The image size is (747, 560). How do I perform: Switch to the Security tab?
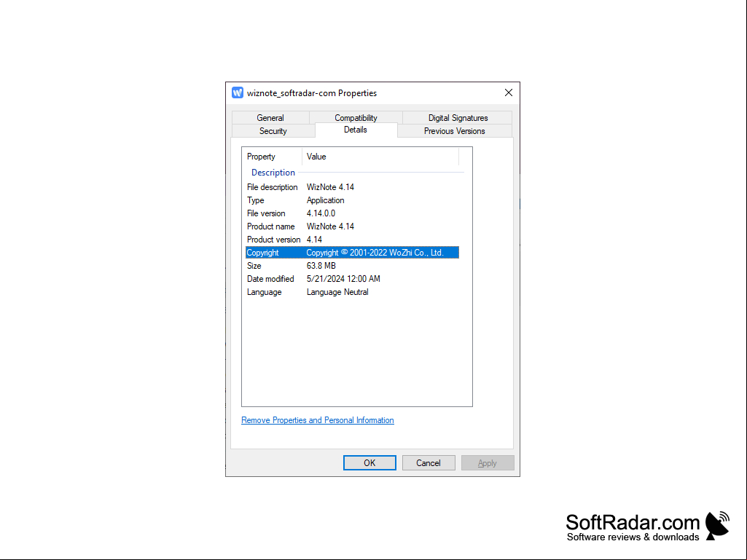tap(273, 131)
